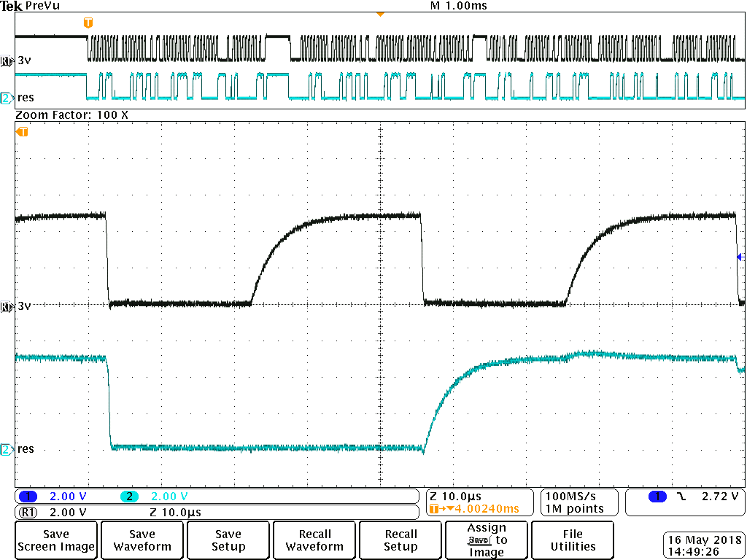Select Recall Setup button
747x560 pixels.
[400, 540]
